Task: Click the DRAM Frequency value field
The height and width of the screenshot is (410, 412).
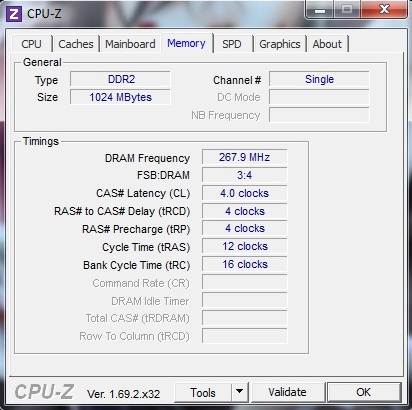Action: pos(244,157)
